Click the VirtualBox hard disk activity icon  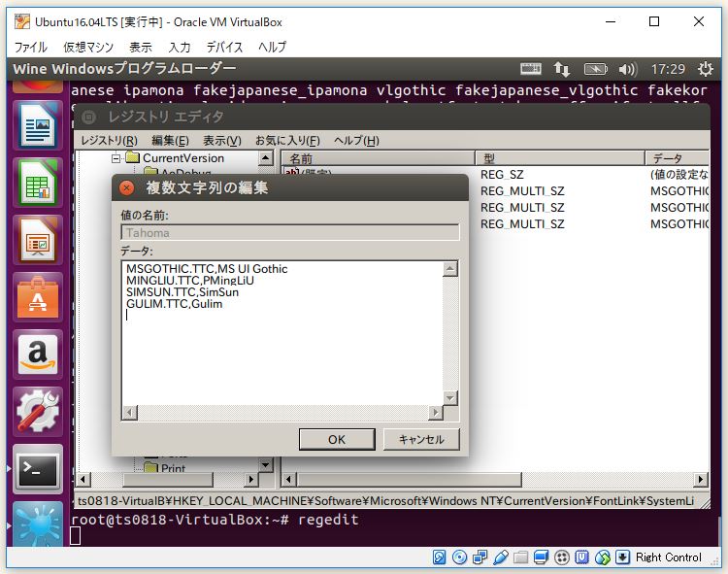click(x=439, y=557)
